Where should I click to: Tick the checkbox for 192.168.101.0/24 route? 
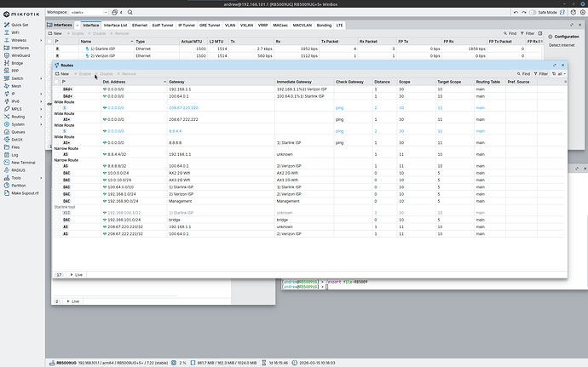(56, 220)
